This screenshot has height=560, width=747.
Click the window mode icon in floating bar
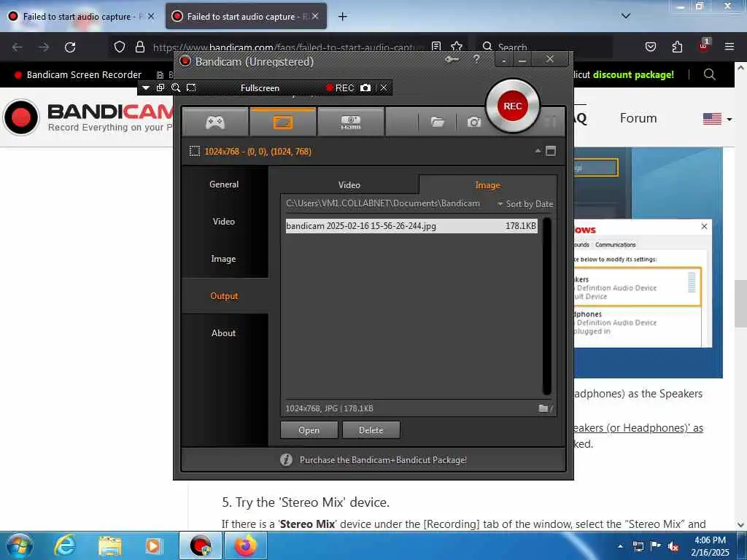(160, 87)
